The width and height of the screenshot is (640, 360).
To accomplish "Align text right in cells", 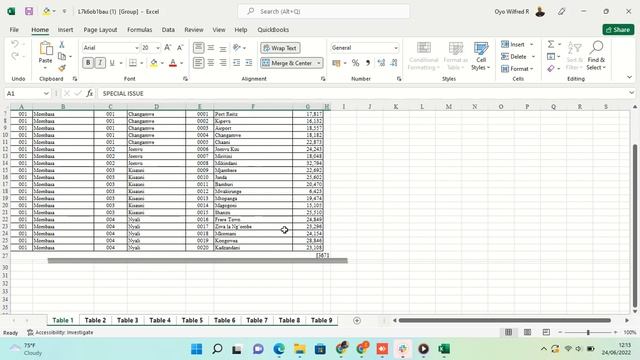I will point(223,63).
